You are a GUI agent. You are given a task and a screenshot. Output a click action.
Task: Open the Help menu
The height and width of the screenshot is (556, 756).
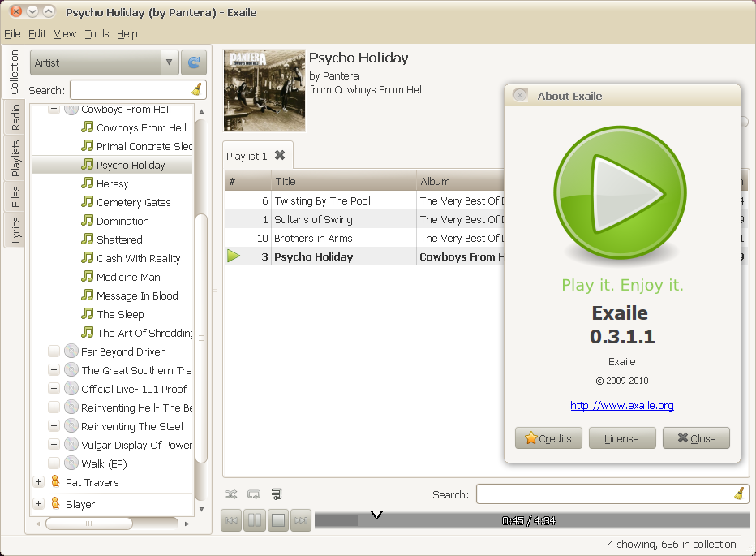click(127, 34)
